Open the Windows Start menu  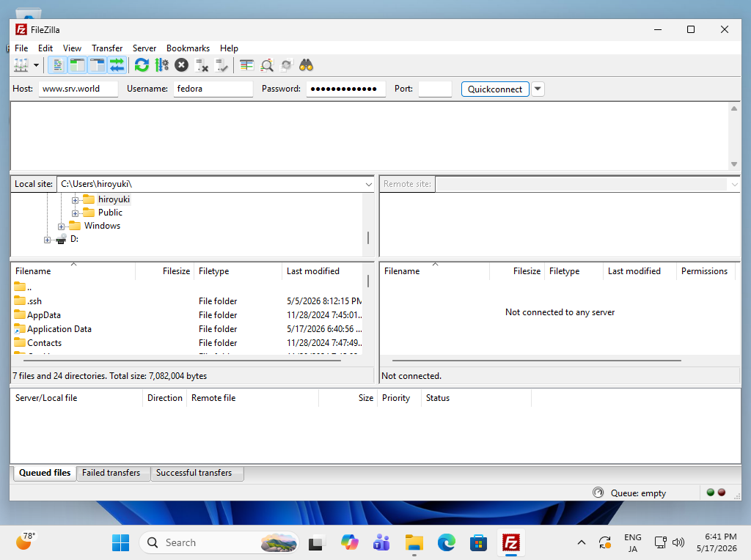[x=120, y=542]
